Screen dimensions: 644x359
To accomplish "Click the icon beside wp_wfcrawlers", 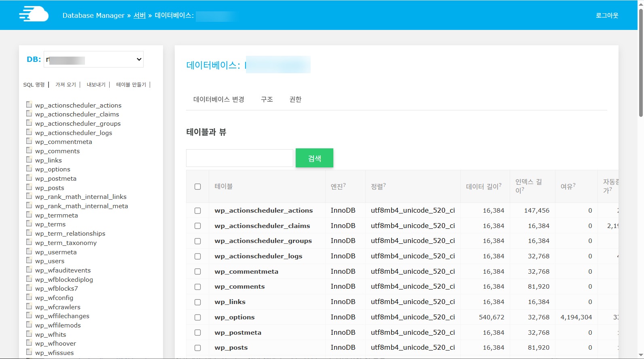I will [x=29, y=306].
